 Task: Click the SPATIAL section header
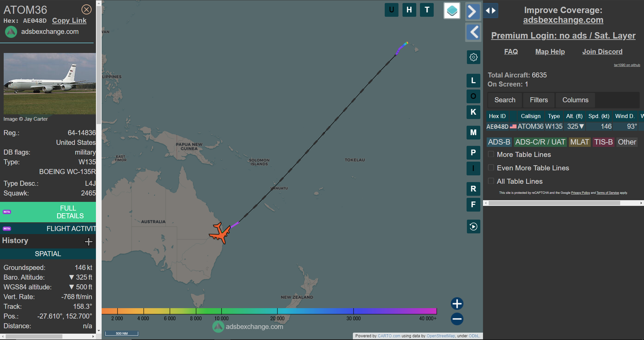(48, 254)
